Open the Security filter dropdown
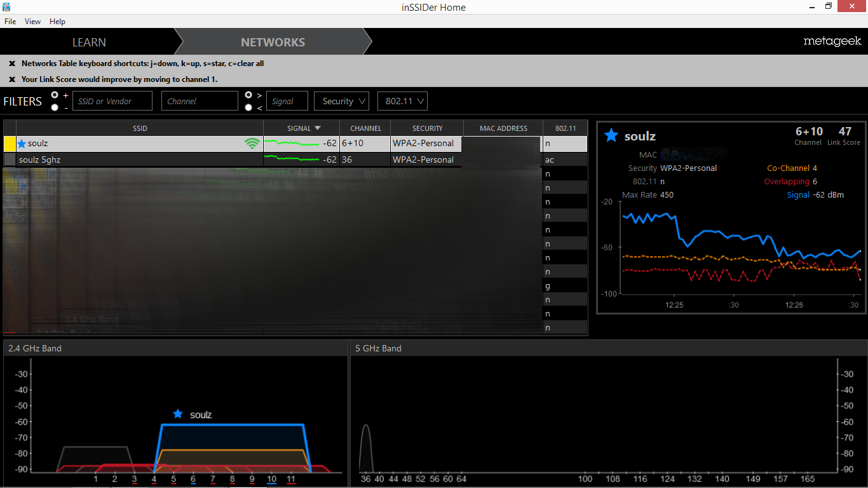Screen dimensions: 868x488 coord(342,101)
